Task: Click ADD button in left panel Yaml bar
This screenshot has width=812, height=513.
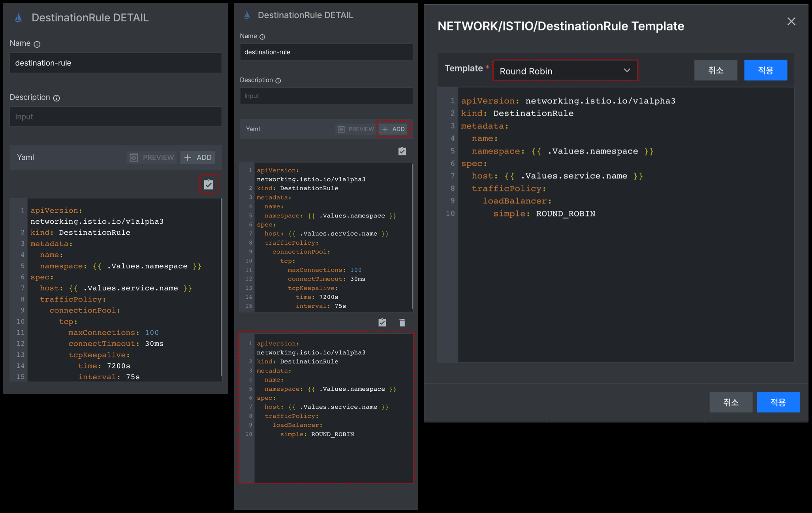Action: 198,157
